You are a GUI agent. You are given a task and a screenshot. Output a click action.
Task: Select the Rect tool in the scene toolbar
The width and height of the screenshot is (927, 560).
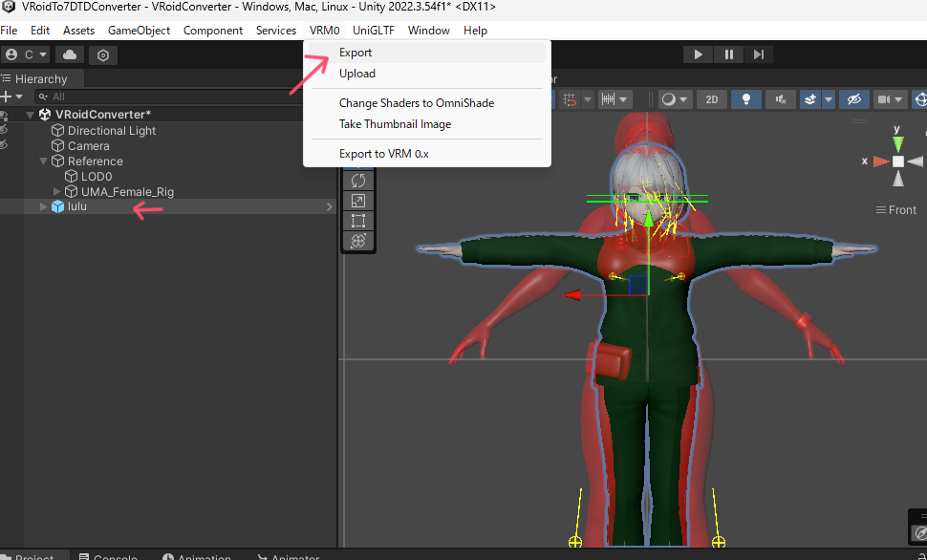coord(358,221)
